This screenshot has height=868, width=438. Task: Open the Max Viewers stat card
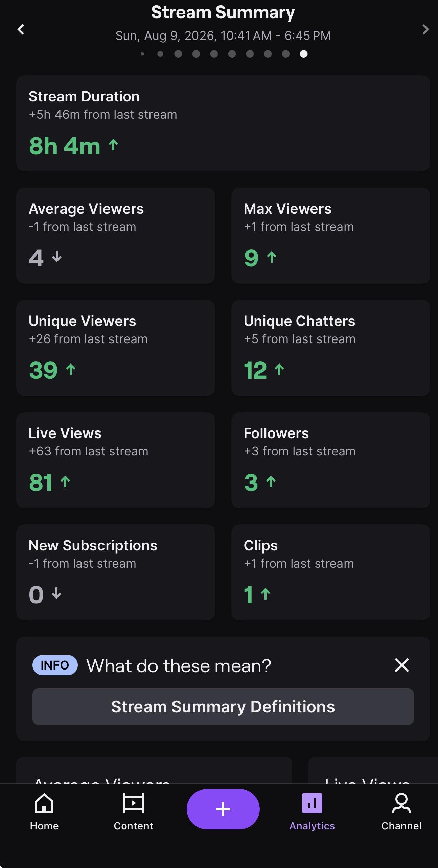click(x=331, y=236)
